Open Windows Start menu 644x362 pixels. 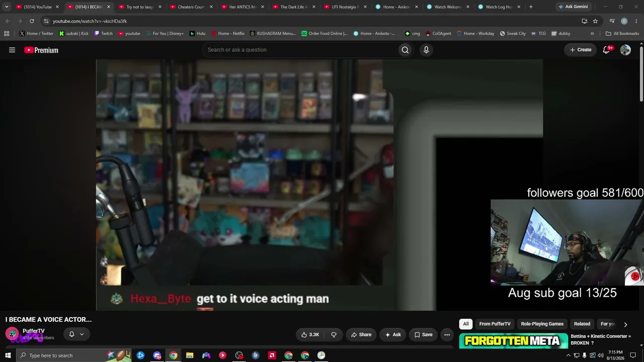[8, 355]
